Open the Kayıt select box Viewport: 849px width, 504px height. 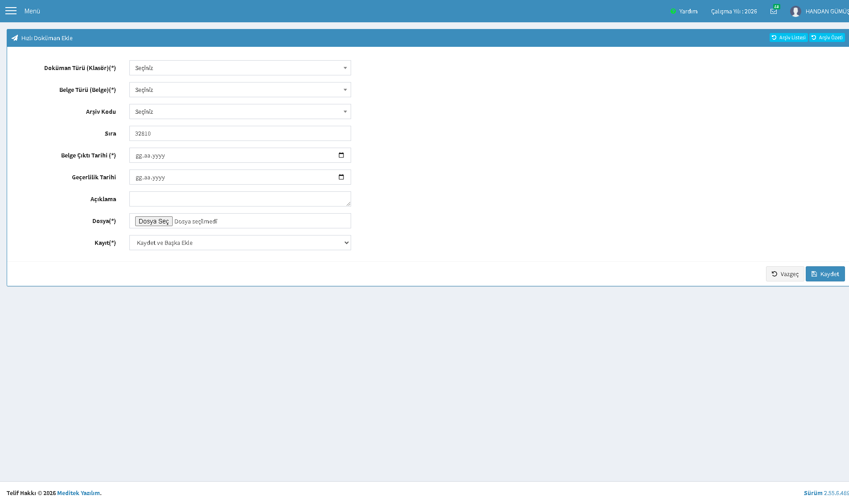pos(240,243)
